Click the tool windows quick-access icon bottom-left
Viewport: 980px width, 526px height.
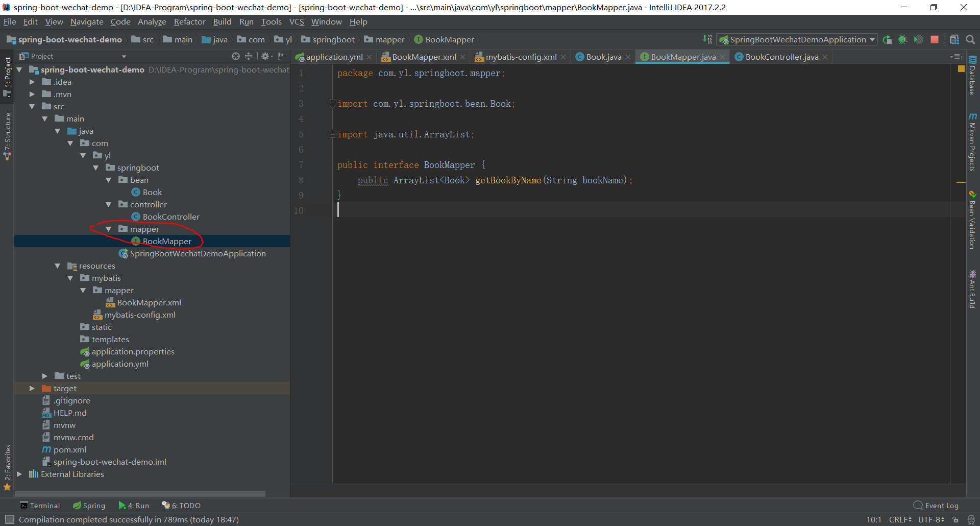click(x=9, y=519)
